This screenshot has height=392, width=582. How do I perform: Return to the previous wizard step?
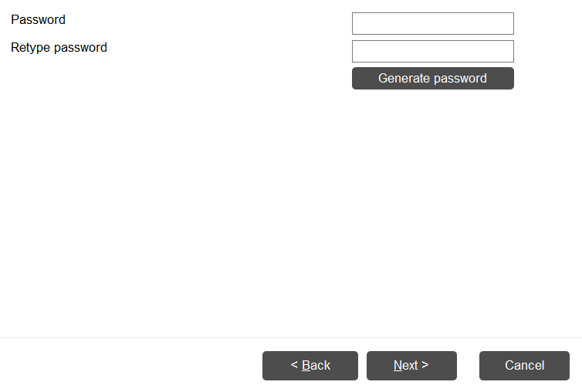pyautogui.click(x=310, y=366)
